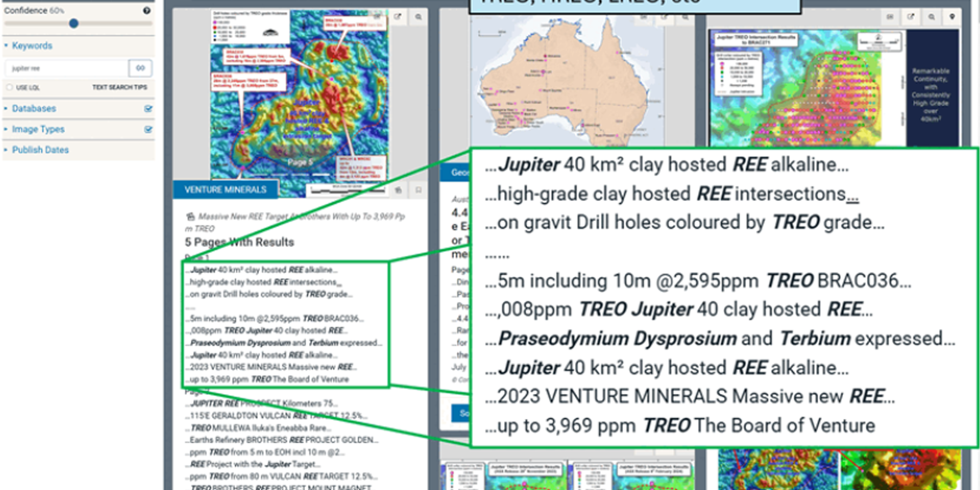
Task: Open Jupiter TREO Intersection Results thumbnail
Action: (833, 87)
